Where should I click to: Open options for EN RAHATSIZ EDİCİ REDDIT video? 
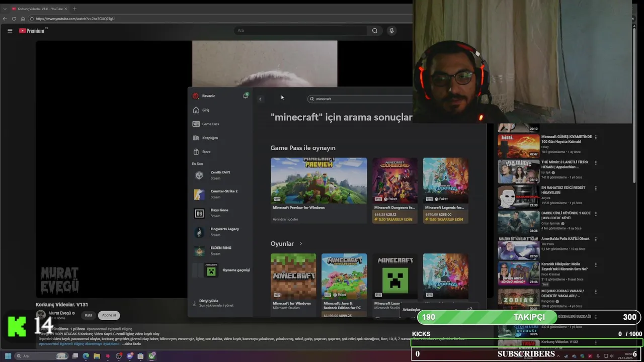pyautogui.click(x=596, y=188)
